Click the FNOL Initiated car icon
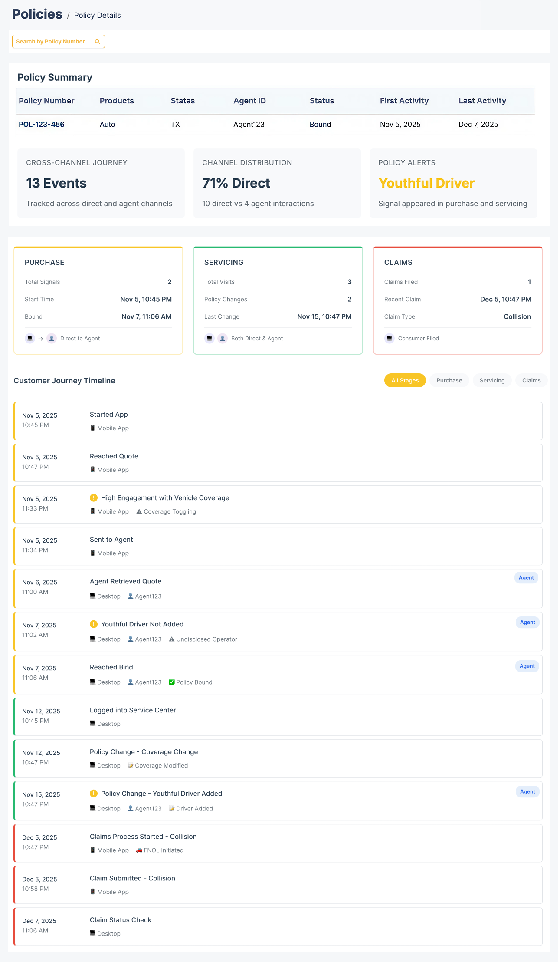560x962 pixels. click(139, 850)
